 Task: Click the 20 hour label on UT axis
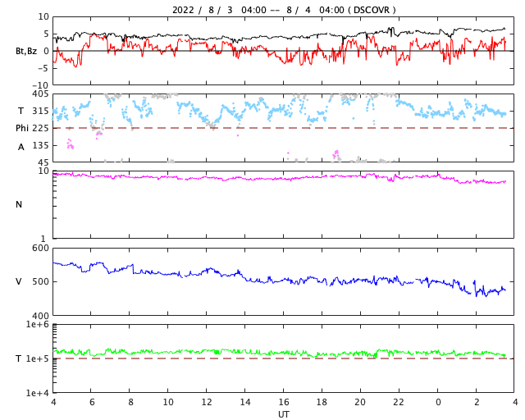(360, 402)
